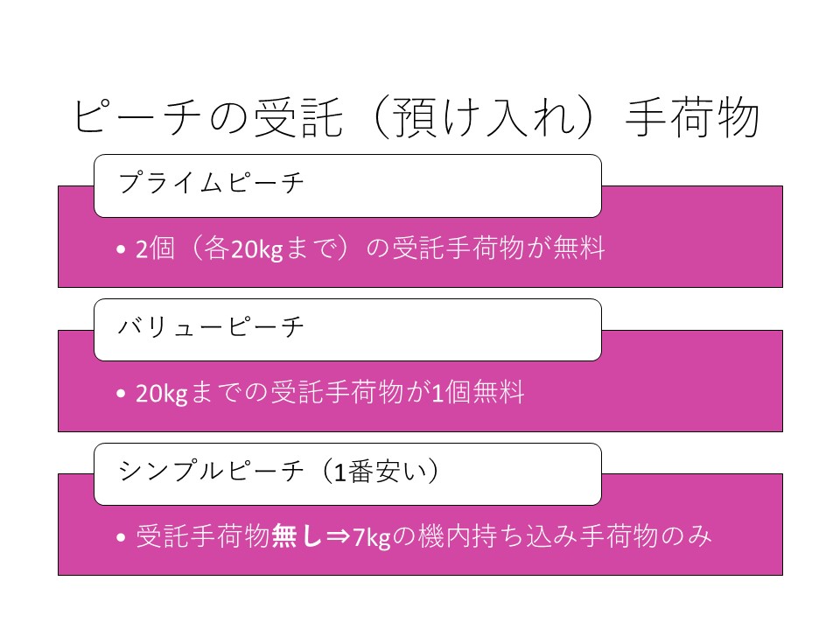Click the 7kg text in the bottom panel
The image size is (840, 630).
(372, 537)
